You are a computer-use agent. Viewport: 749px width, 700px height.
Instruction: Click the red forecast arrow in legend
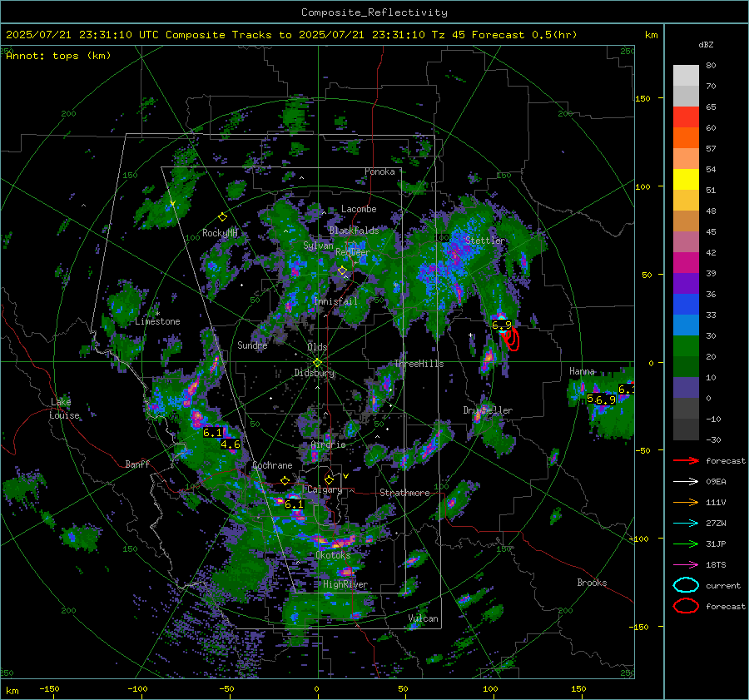(x=686, y=460)
